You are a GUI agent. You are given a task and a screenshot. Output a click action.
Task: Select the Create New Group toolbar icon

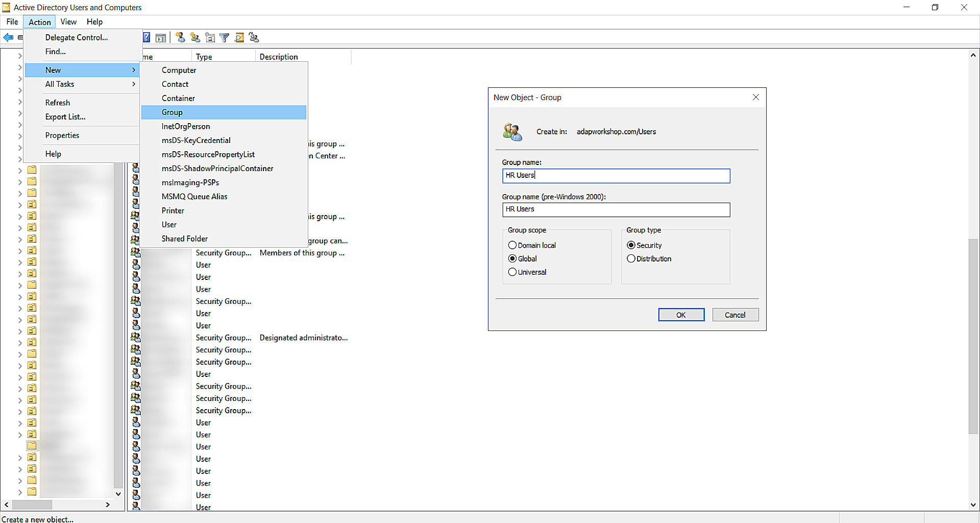(x=195, y=37)
